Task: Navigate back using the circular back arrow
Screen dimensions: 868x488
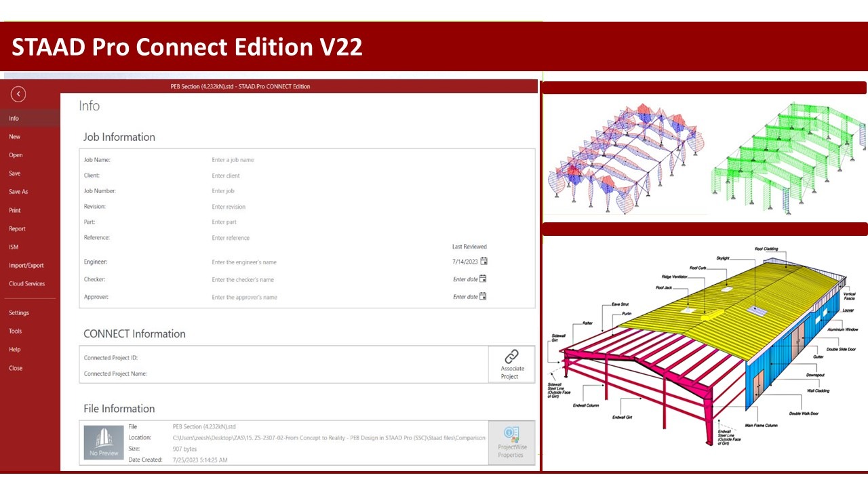Action: (18, 94)
